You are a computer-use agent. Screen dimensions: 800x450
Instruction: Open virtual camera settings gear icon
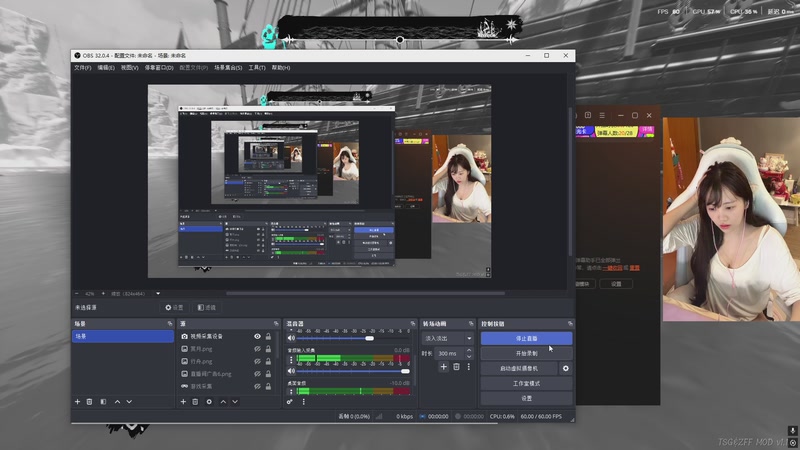click(566, 368)
